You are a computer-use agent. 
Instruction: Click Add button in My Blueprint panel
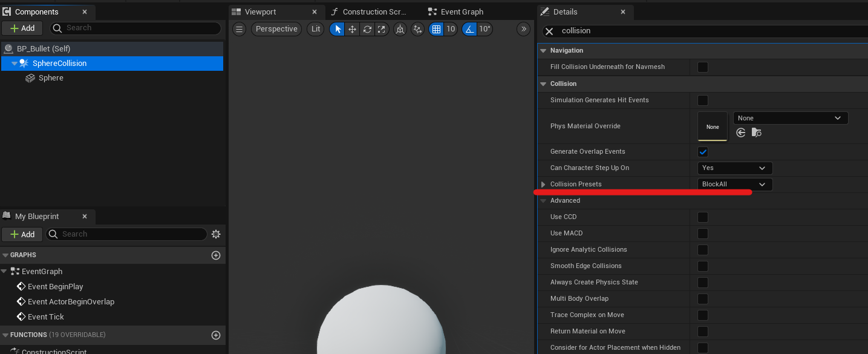click(x=22, y=234)
